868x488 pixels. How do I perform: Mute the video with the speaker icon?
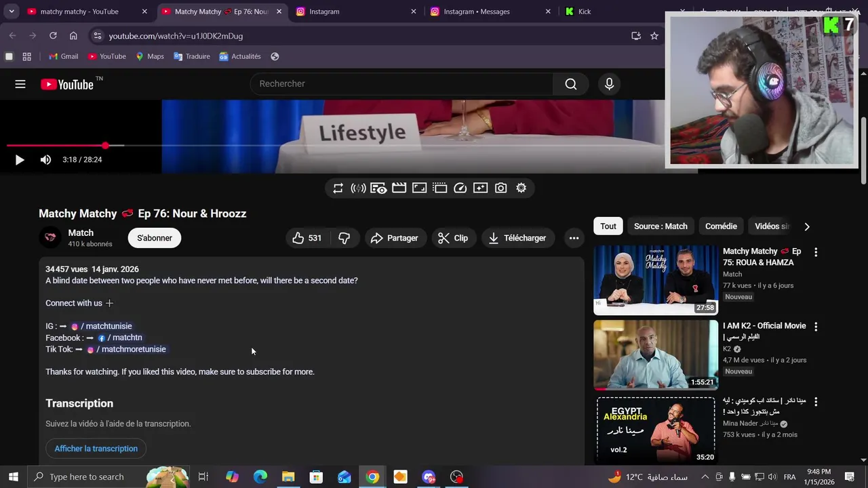pos(45,160)
